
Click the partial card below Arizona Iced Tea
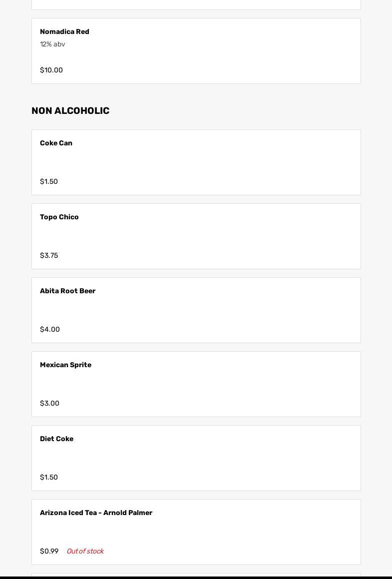196,575
